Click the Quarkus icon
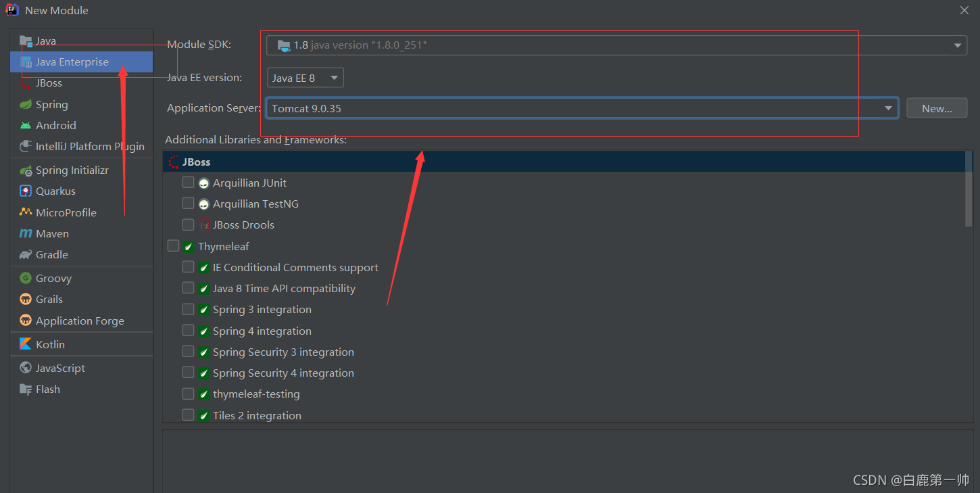 tap(26, 191)
